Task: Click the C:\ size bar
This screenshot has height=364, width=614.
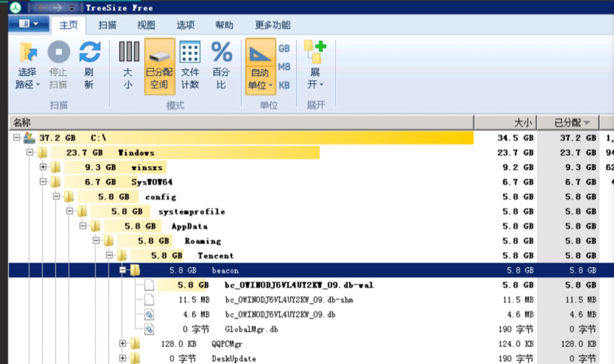Action: [255, 138]
